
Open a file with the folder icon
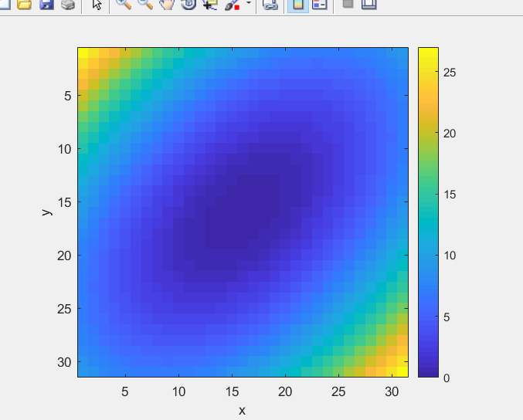tap(25, 4)
